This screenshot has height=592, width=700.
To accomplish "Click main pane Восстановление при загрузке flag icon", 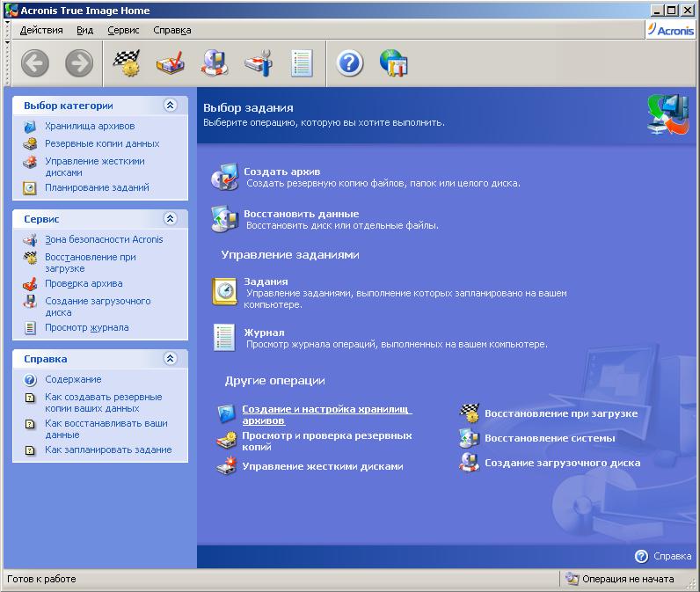I will (x=470, y=413).
